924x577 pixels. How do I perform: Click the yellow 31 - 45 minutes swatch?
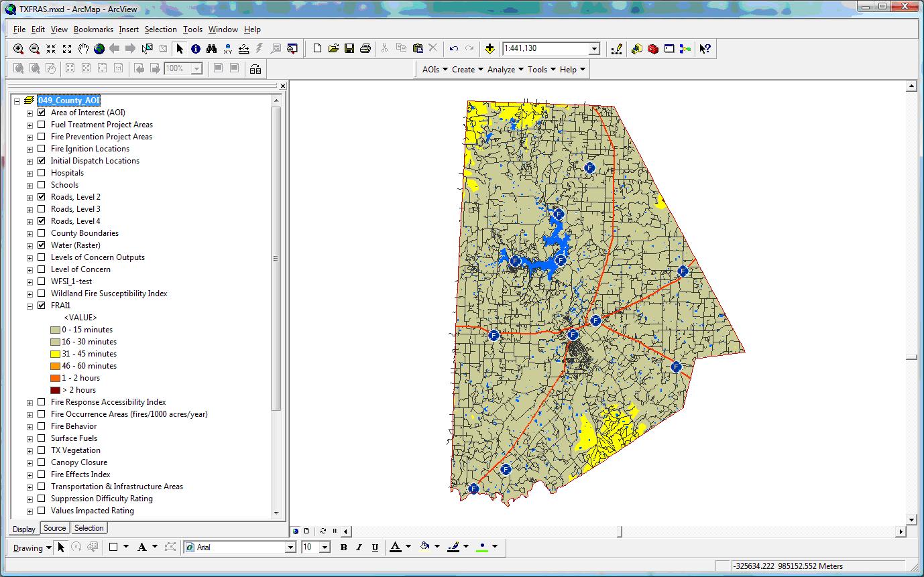pyautogui.click(x=55, y=354)
